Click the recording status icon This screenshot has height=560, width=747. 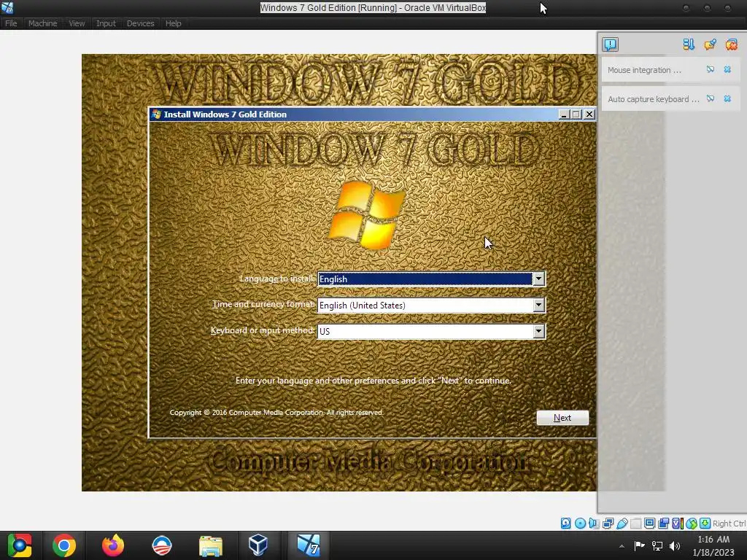click(x=664, y=524)
